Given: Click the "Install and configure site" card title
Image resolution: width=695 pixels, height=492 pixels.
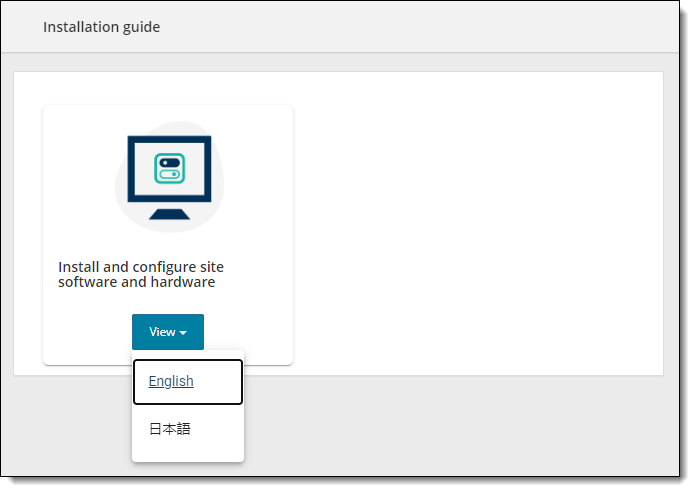Looking at the screenshot, I should 141,267.
